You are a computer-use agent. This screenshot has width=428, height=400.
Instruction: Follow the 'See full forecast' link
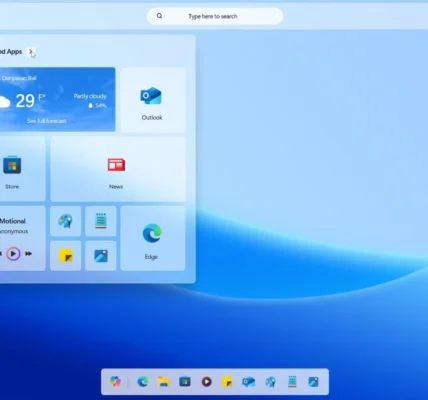[47, 121]
